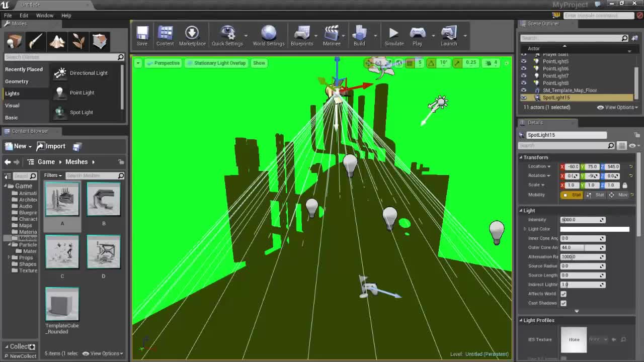Click the Intensity value slider field
This screenshot has width=644, height=362.
(x=583, y=220)
